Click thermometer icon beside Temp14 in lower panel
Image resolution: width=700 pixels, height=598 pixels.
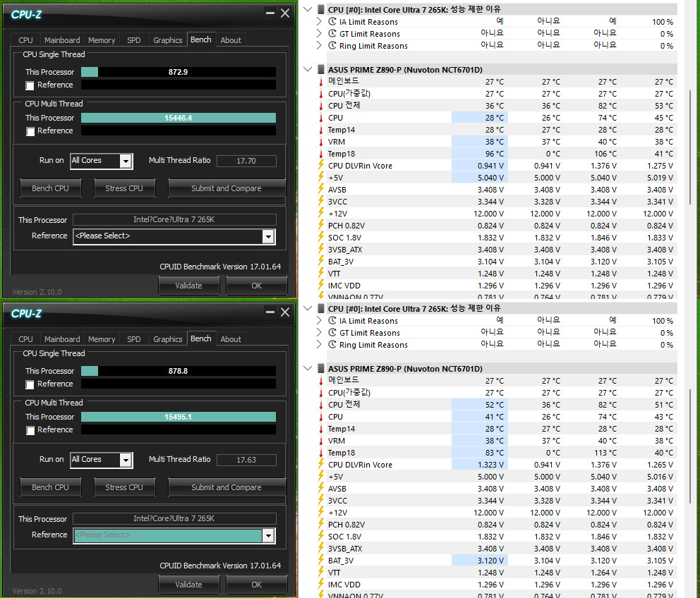[320, 429]
